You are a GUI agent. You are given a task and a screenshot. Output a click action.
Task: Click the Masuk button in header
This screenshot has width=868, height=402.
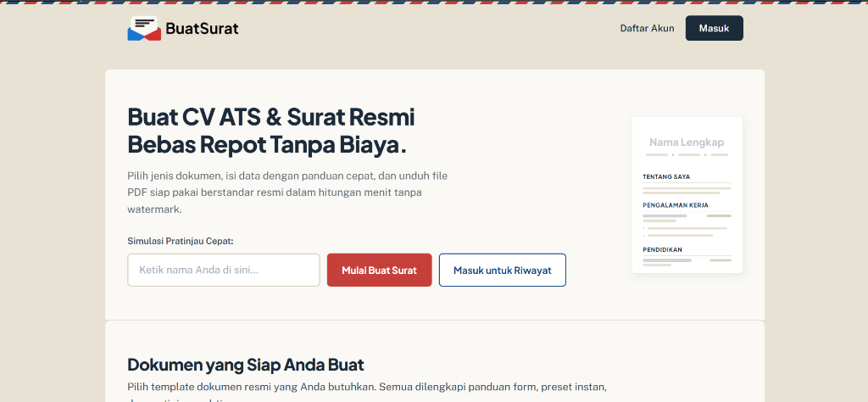pyautogui.click(x=714, y=28)
